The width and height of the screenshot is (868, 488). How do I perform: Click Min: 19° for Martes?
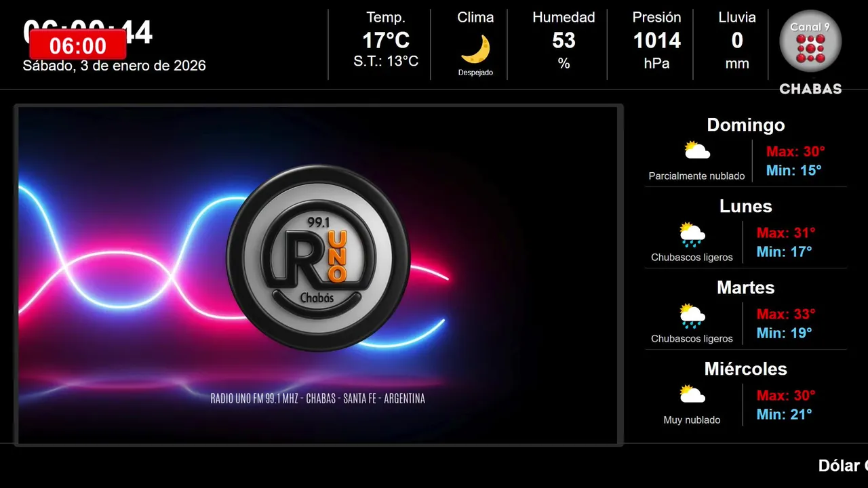pos(784,333)
